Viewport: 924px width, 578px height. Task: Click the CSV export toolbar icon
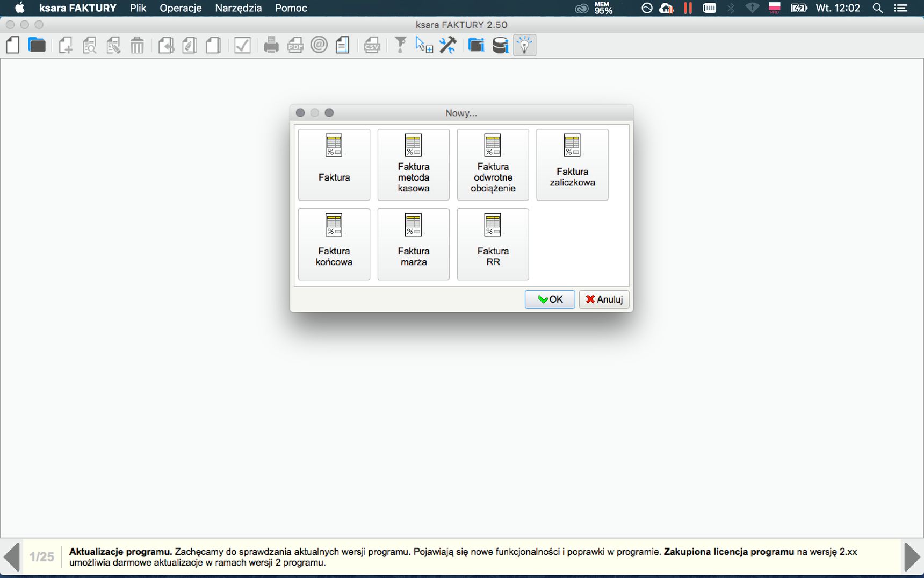pyautogui.click(x=372, y=45)
